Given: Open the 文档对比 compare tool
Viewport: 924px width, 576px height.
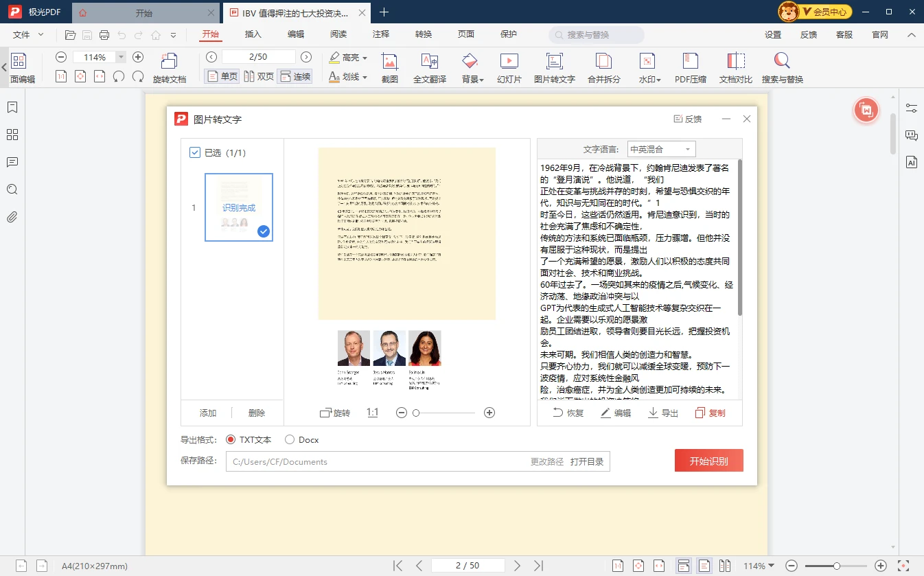Looking at the screenshot, I should (x=736, y=68).
